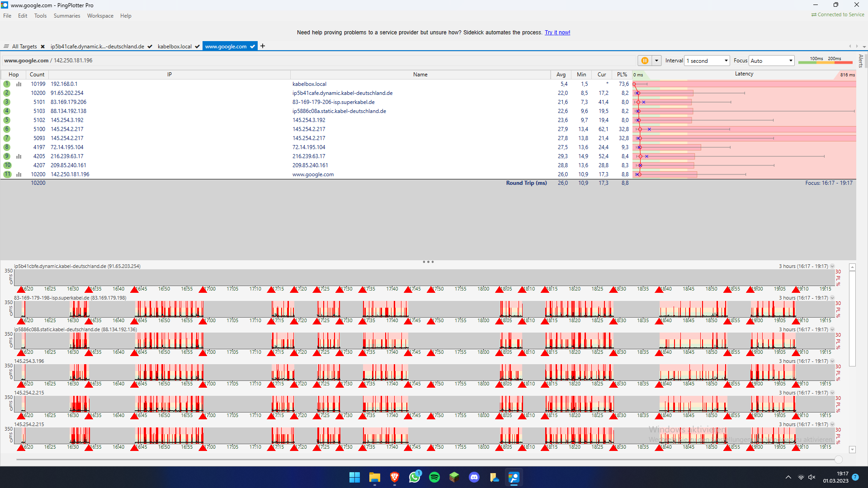Viewport: 868px width, 488px height.
Task: Toggle the bar chart icon on hop 11
Action: click(x=19, y=174)
